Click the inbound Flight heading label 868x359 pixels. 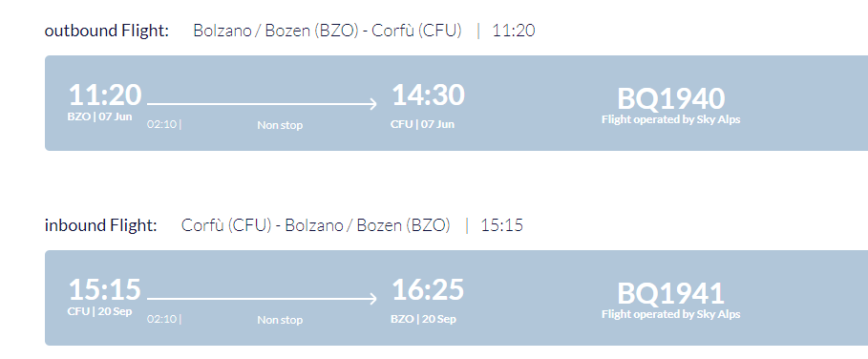[x=101, y=225]
